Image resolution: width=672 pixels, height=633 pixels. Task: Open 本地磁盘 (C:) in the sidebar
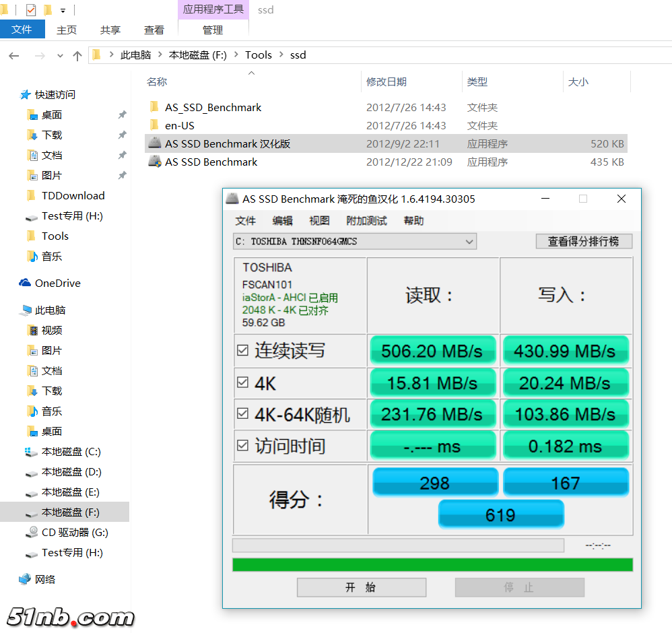point(71,451)
